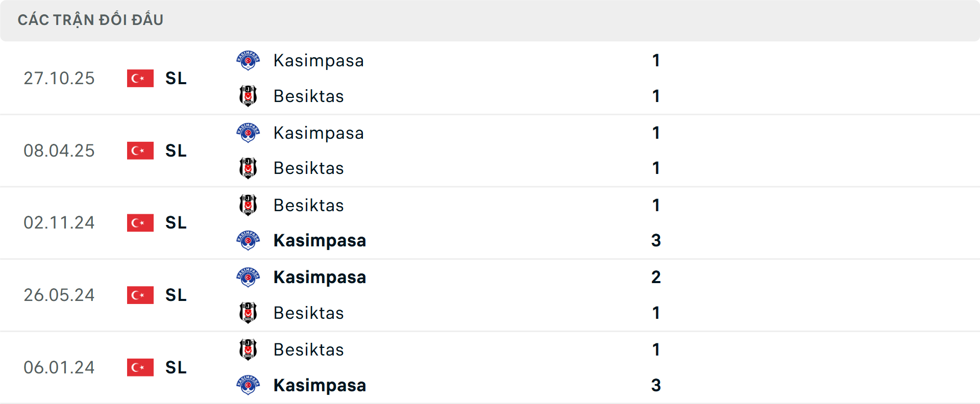
Task: Click Besiktas crest in 02.11.24 match
Action: click(248, 205)
